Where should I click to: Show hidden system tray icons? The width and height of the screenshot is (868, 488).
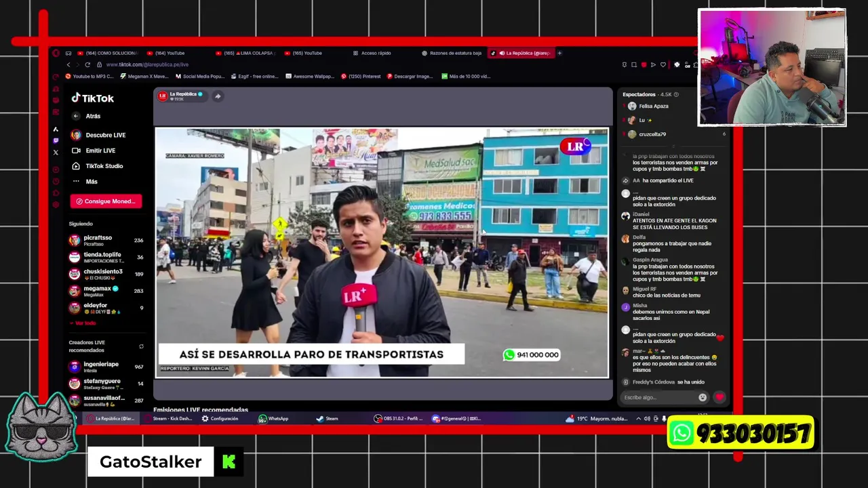[x=638, y=419]
